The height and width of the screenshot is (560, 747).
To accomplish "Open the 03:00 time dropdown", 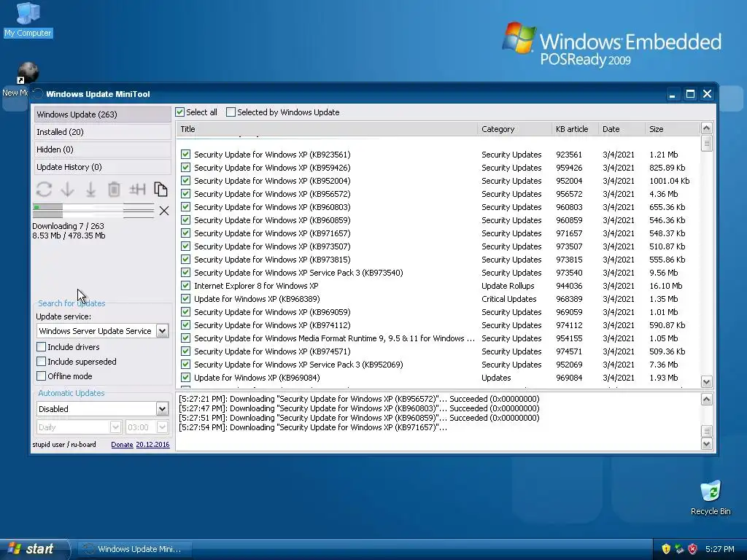I will point(162,427).
